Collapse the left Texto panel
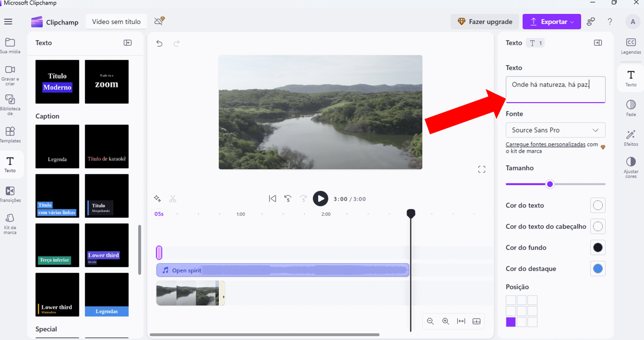The image size is (644, 340). click(x=128, y=43)
